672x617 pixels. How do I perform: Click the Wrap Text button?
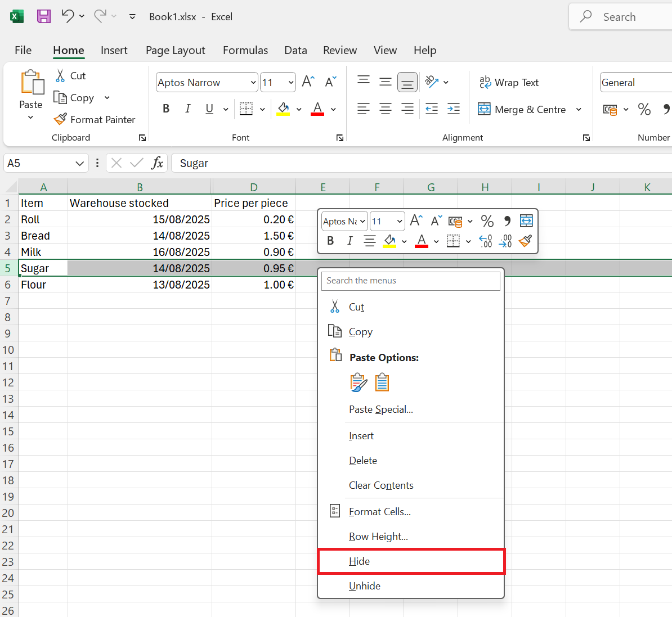coord(509,82)
